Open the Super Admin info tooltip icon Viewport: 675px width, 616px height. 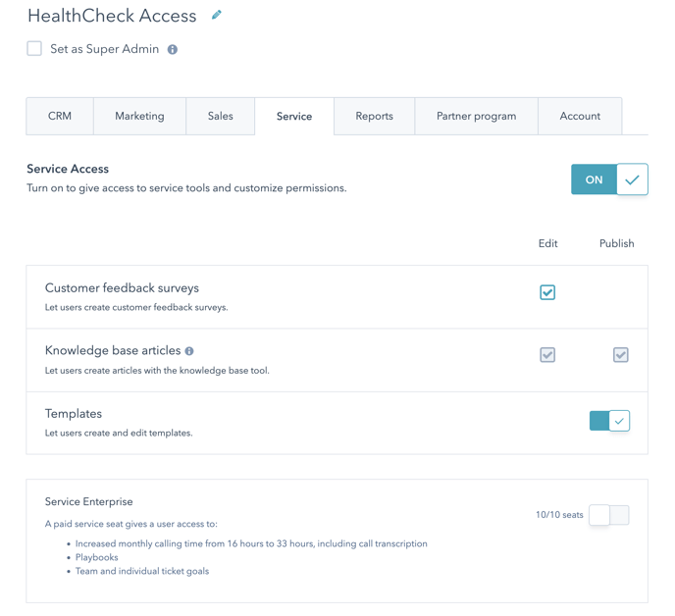[173, 49]
